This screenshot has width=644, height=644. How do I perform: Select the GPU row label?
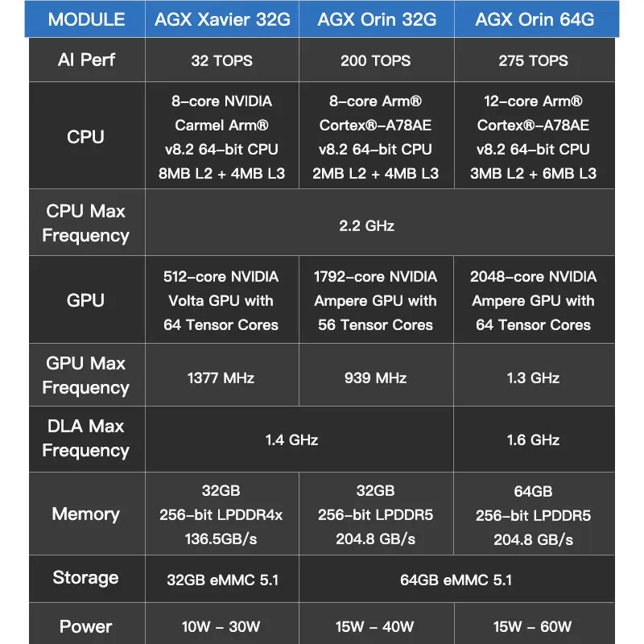point(86,300)
